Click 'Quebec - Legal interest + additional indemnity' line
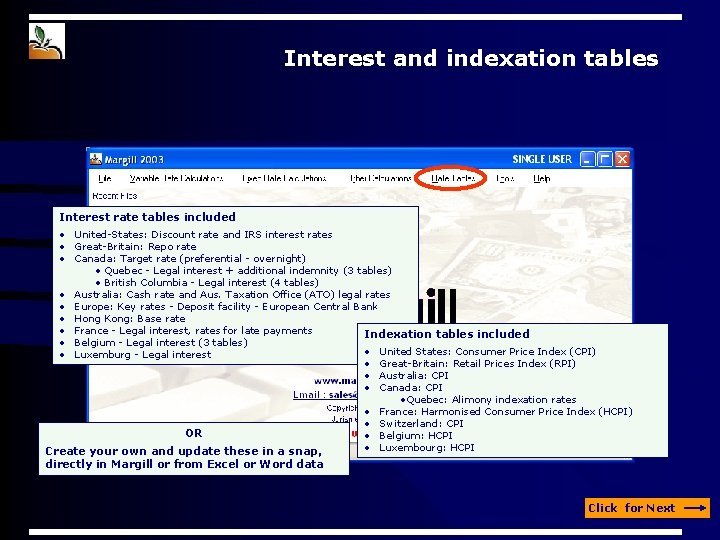This screenshot has height=540, width=720. click(x=248, y=270)
